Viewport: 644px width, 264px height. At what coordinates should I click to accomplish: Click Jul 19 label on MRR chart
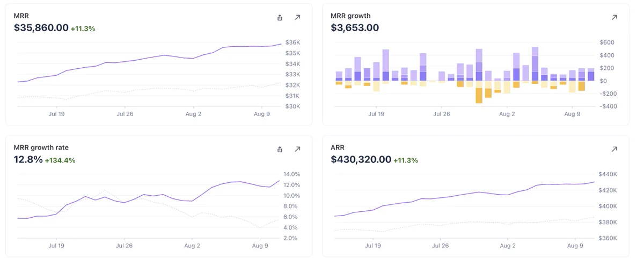(x=56, y=114)
